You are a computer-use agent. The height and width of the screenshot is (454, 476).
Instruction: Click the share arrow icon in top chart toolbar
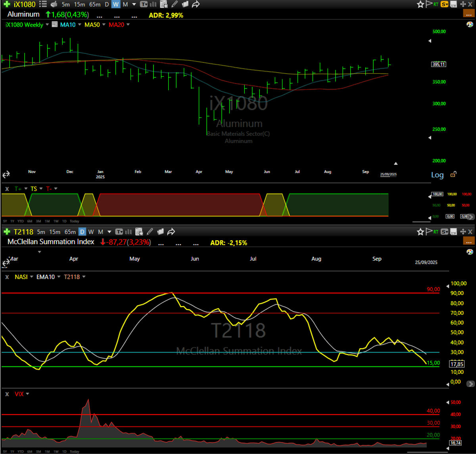(195, 5)
